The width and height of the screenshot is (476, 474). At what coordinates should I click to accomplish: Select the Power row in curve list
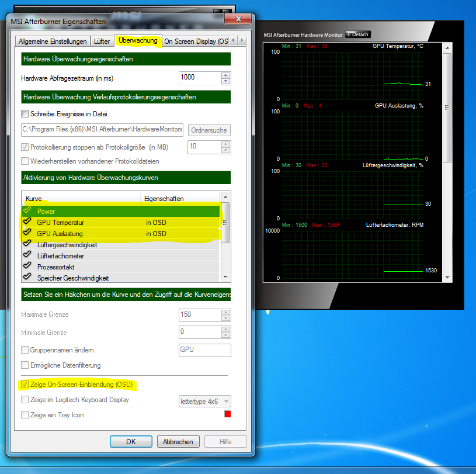tap(121, 211)
